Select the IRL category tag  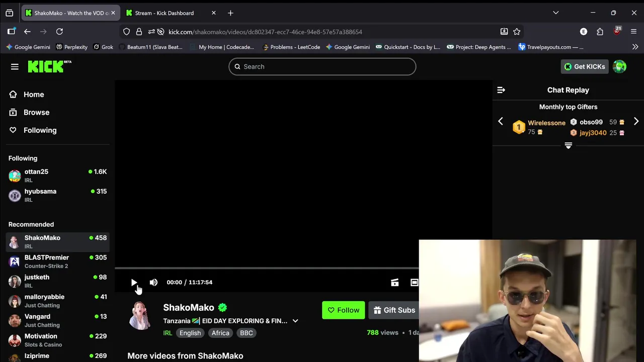coord(168,333)
